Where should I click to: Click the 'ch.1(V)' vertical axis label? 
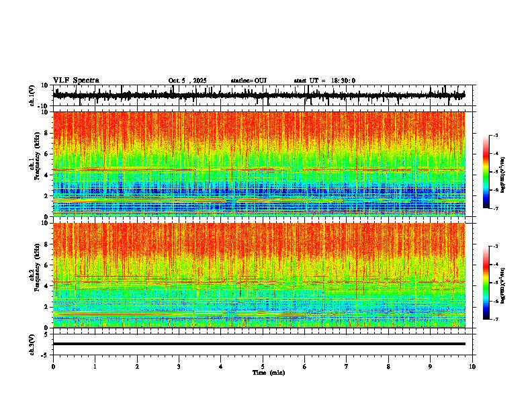coord(32,95)
